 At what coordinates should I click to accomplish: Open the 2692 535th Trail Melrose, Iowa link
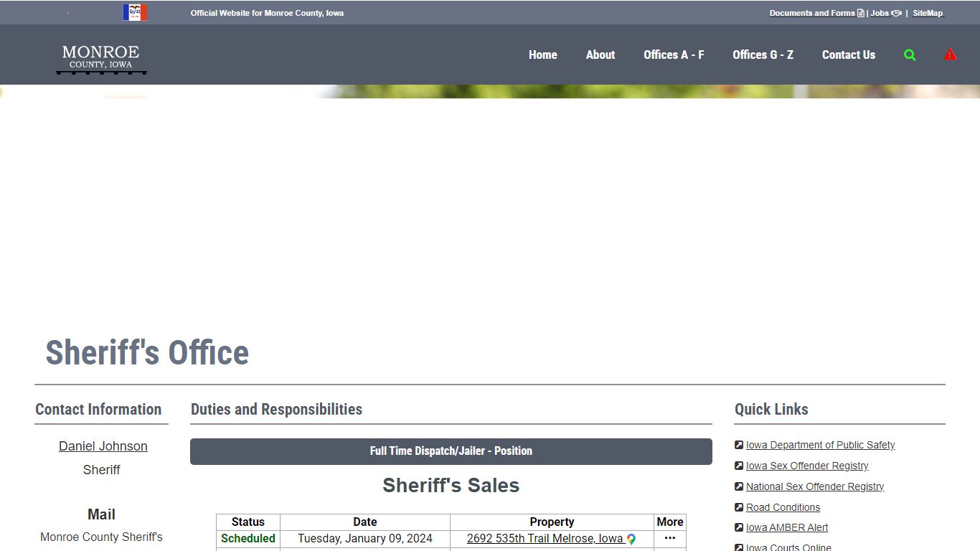point(545,538)
